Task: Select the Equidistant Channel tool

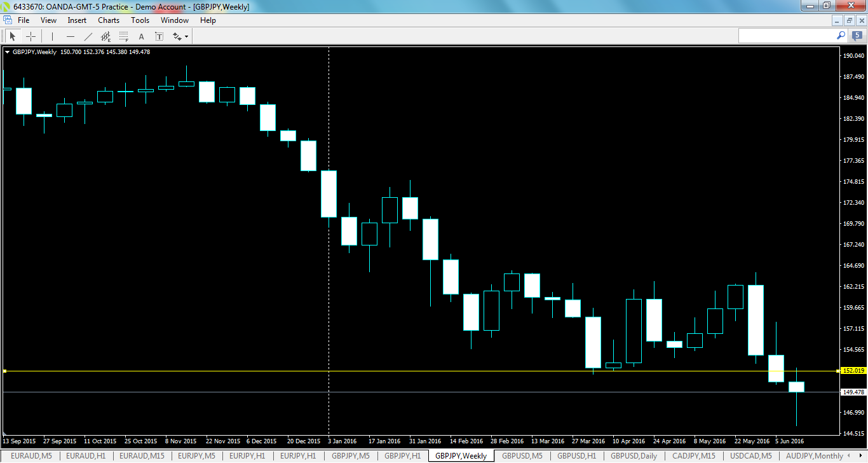Action: point(105,36)
